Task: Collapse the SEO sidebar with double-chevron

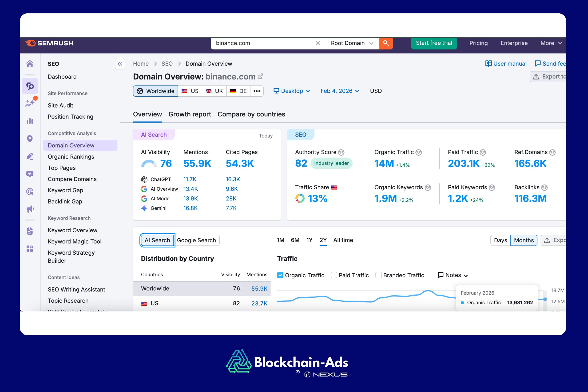Action: (120, 64)
